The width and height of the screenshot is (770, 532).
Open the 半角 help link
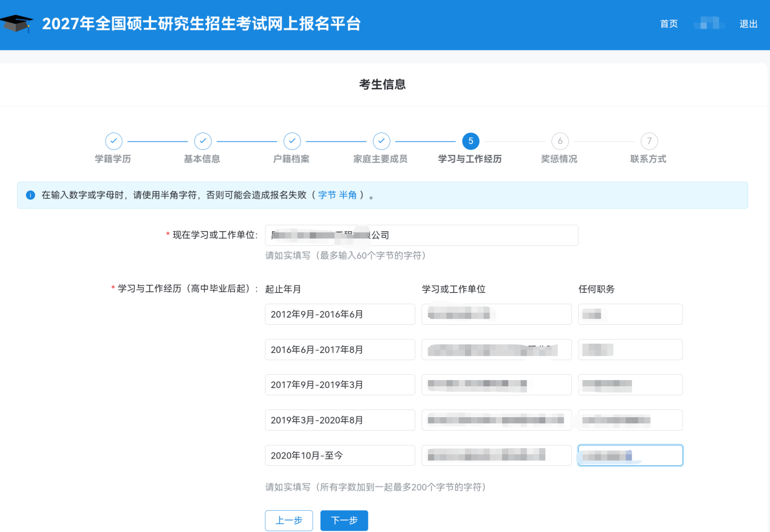tap(348, 196)
